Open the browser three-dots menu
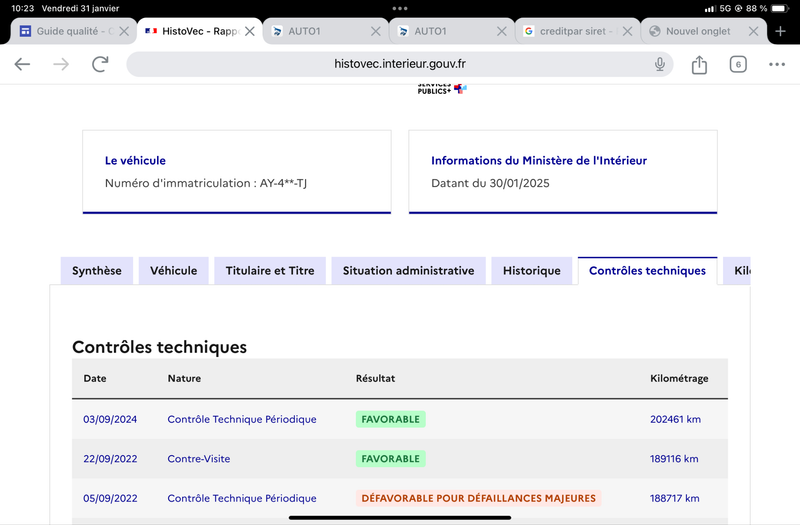Screen dimensions: 800x525 [x=777, y=64]
